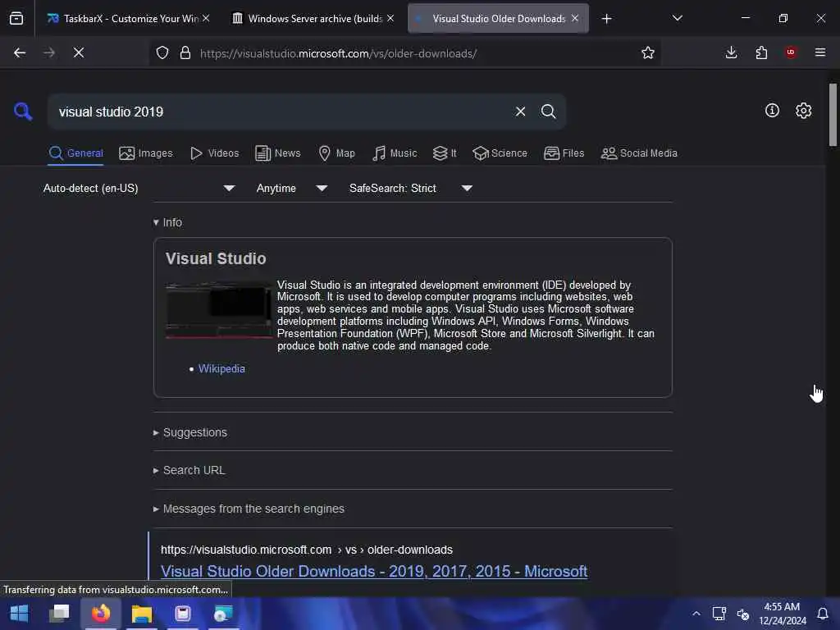Click the purple disk app taskbar icon

(x=183, y=614)
